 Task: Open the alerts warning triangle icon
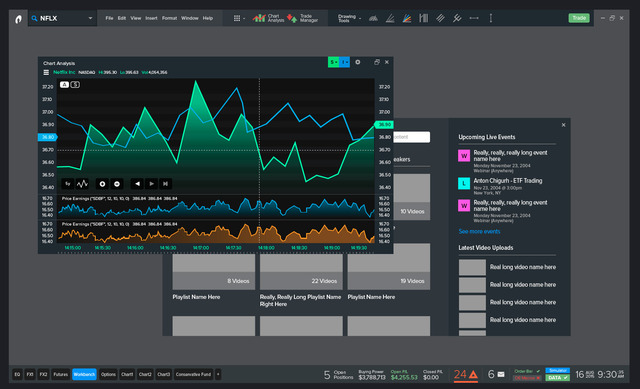click(473, 374)
